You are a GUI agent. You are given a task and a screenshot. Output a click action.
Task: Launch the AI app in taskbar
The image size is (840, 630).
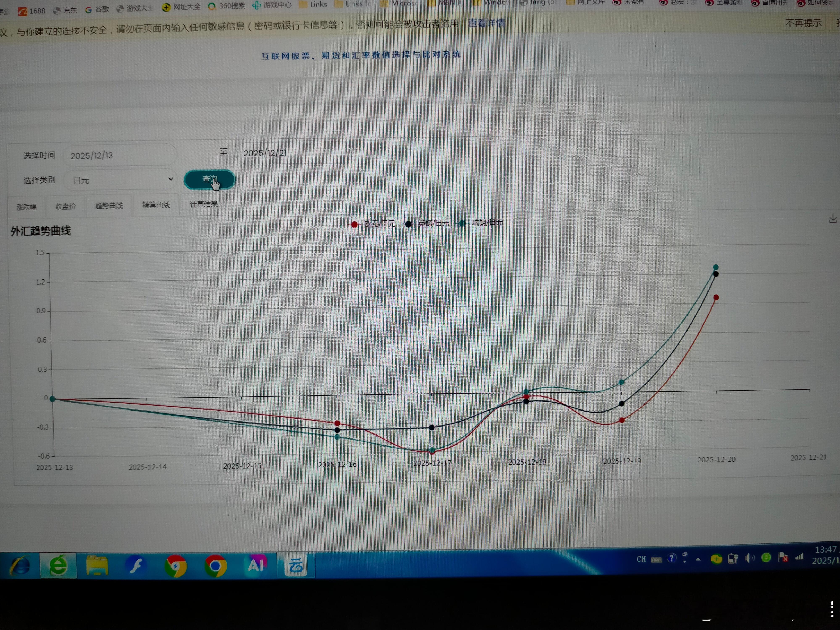tap(256, 565)
